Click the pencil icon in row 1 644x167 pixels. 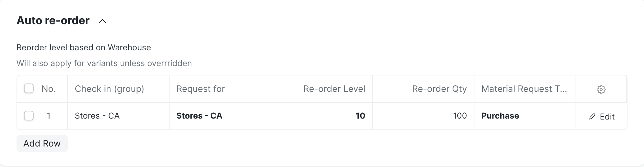click(x=592, y=116)
